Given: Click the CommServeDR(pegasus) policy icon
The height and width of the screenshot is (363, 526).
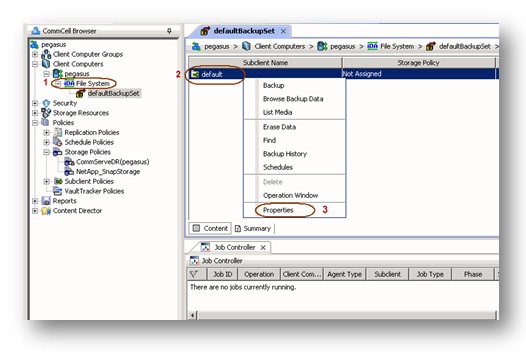Looking at the screenshot, I should pyautogui.click(x=69, y=162).
